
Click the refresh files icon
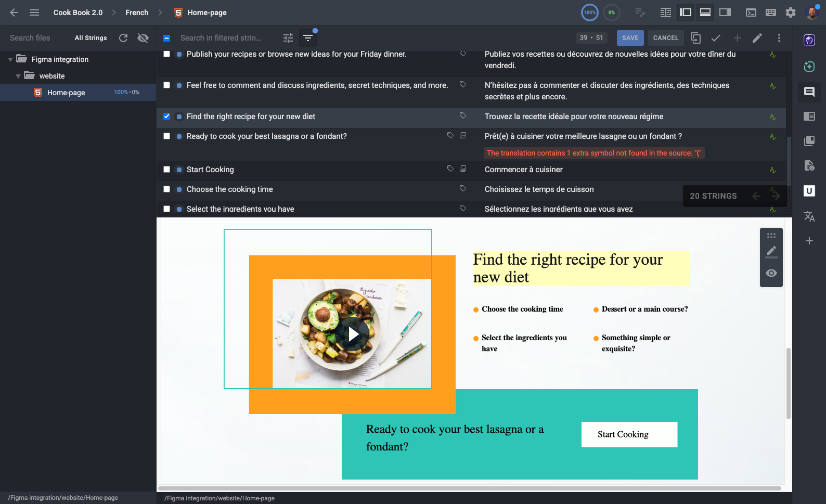click(123, 38)
